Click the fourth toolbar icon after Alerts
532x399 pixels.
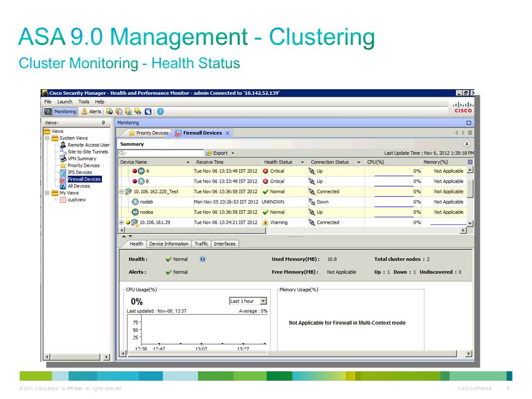pyautogui.click(x=138, y=111)
